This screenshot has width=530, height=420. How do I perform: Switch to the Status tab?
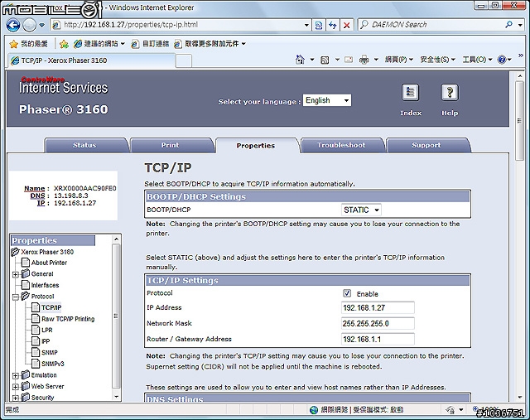coord(84,145)
